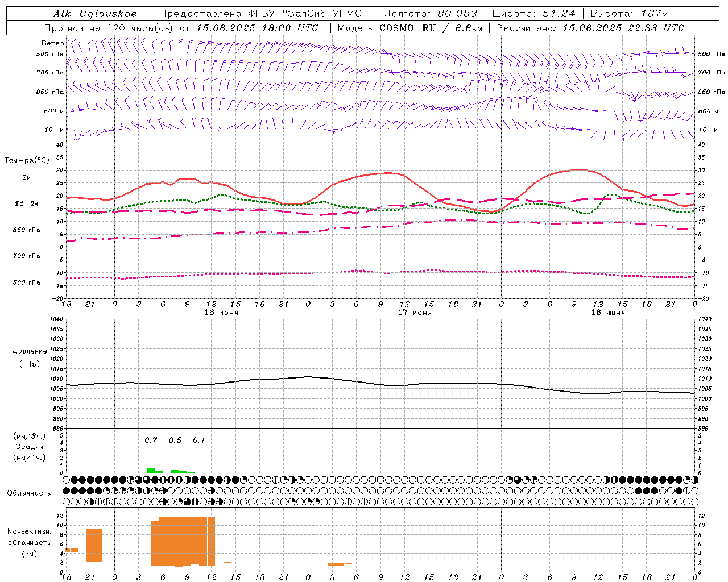
Task: Click the station name Alk_Uglovskoe
Action: (95, 14)
